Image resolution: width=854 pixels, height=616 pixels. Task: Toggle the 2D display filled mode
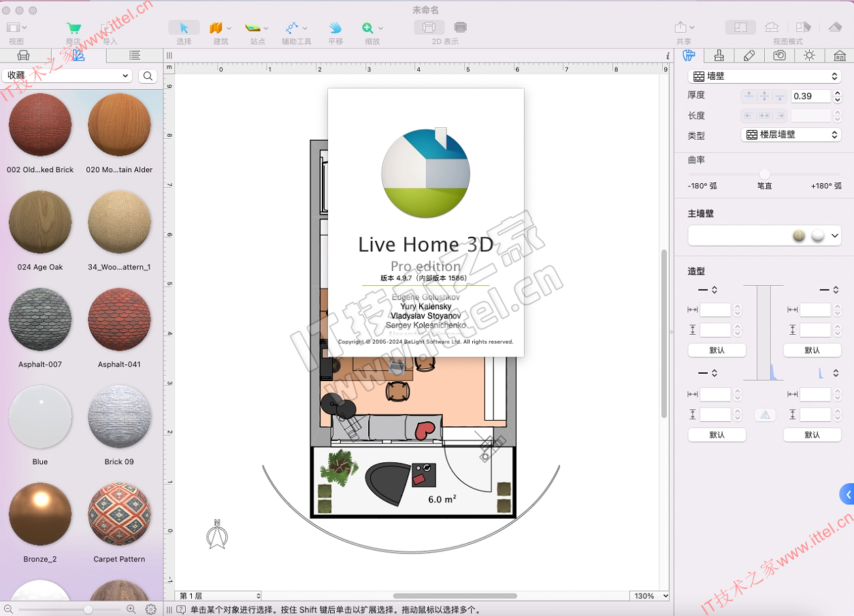coord(461,28)
